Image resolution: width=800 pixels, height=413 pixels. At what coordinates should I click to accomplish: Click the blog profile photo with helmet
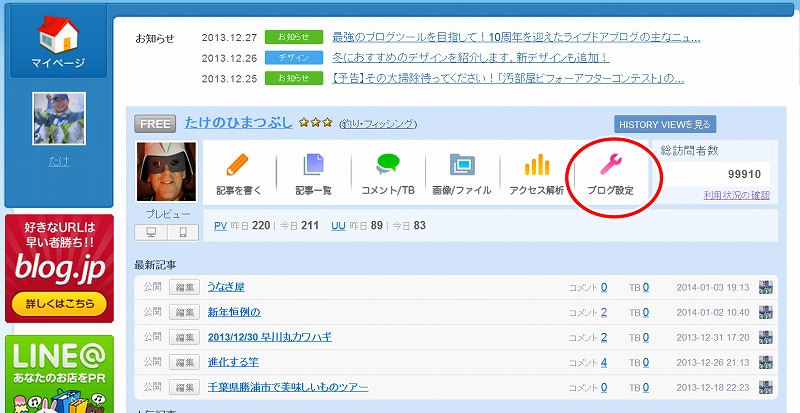[166, 172]
